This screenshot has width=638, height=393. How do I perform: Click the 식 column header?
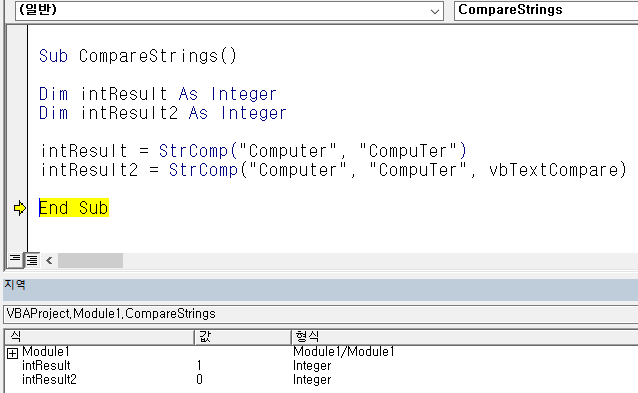99,337
